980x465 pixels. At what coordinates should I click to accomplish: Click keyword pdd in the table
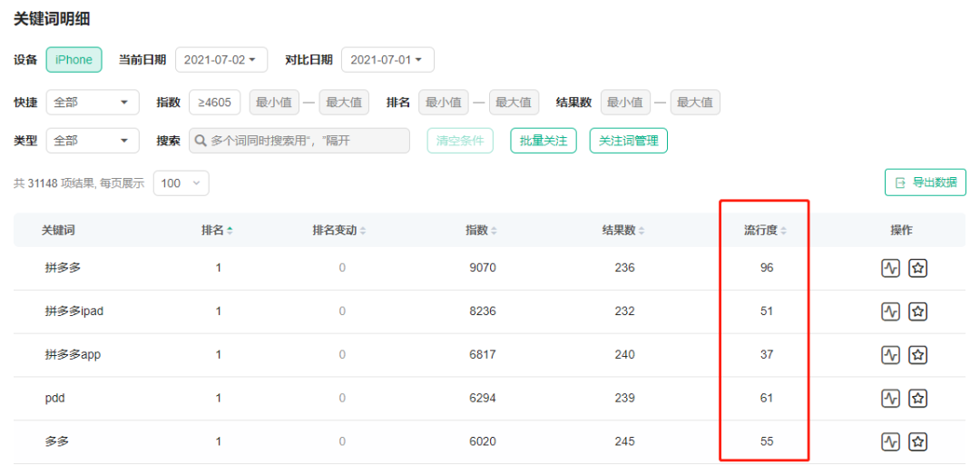[x=55, y=398]
